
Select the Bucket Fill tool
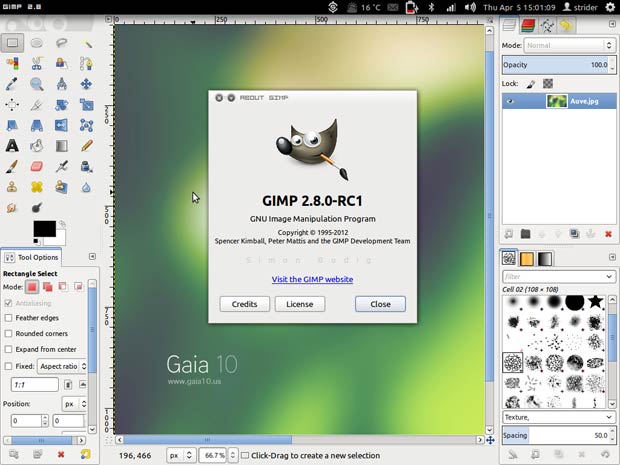(37, 146)
